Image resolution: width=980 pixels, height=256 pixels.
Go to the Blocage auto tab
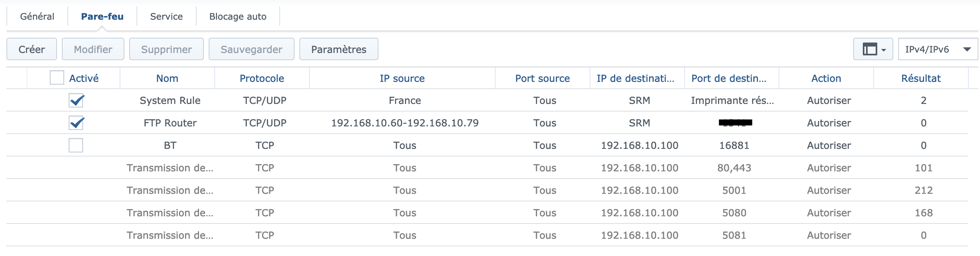(x=238, y=16)
